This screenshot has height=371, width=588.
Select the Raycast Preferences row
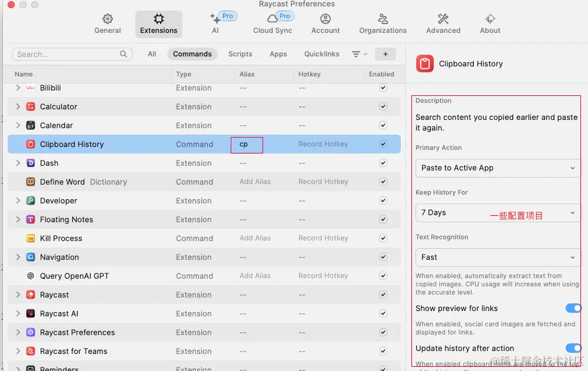pos(204,332)
